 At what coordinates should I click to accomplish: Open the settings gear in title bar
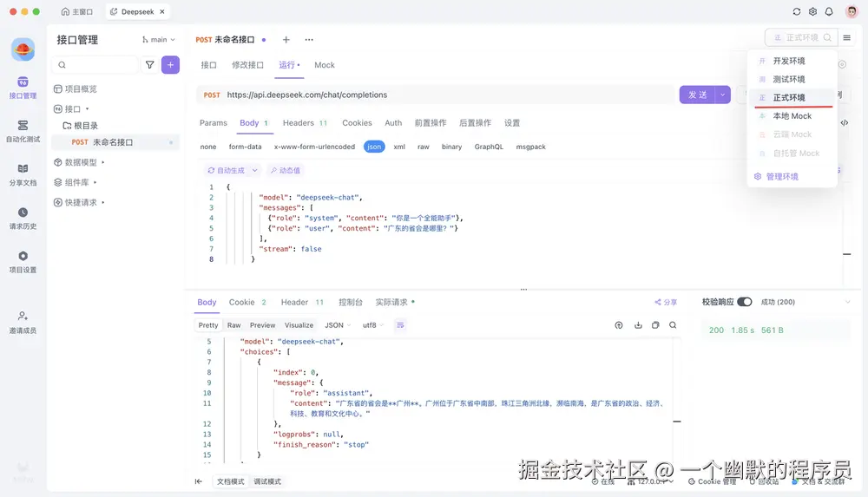[812, 11]
